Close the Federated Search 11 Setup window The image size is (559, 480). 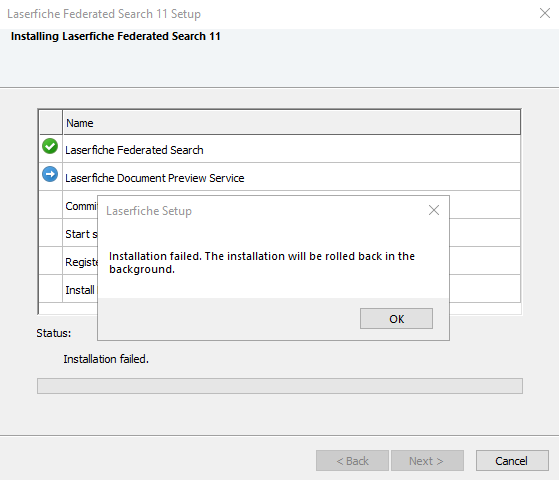point(545,13)
